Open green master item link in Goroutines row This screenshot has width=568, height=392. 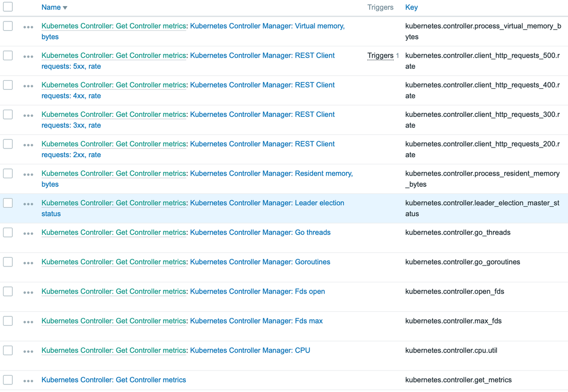coord(114,262)
